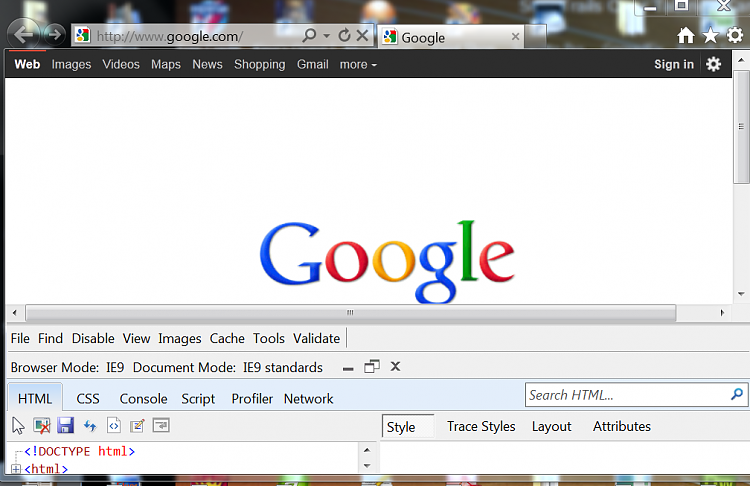The height and width of the screenshot is (486, 750).
Task: Go back with the browser Back arrow
Action: 23,34
